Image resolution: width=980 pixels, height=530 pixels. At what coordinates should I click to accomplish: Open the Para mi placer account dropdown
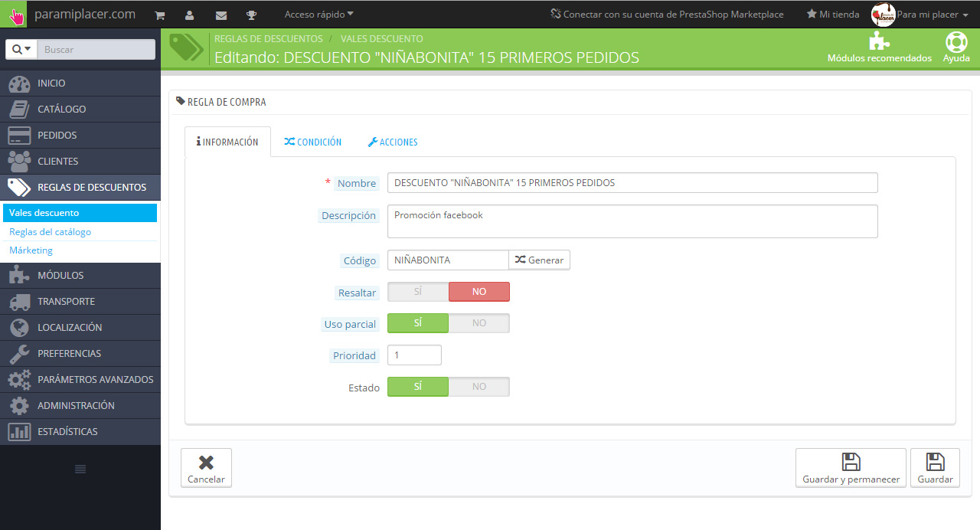click(933, 15)
